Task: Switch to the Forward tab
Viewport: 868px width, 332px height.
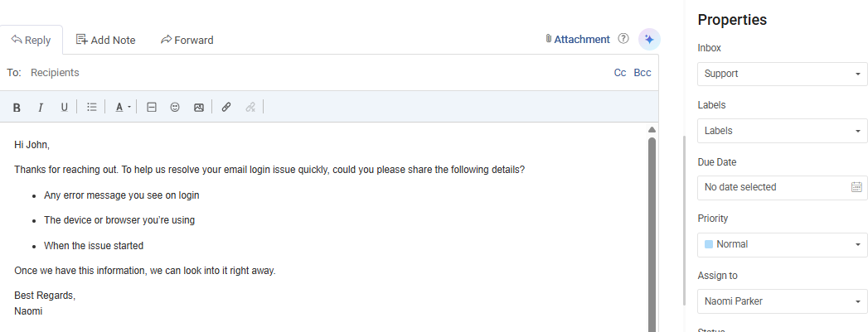Action: pyautogui.click(x=187, y=40)
